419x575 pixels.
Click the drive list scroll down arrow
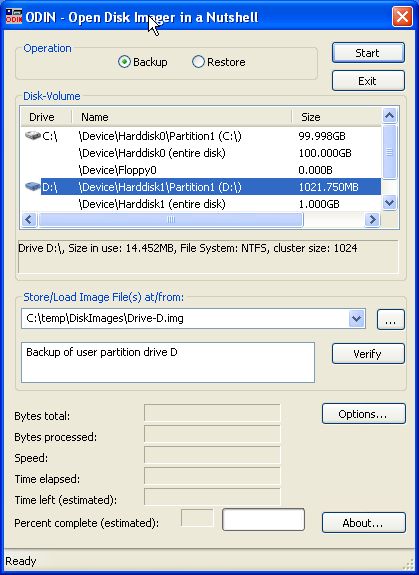(x=389, y=202)
